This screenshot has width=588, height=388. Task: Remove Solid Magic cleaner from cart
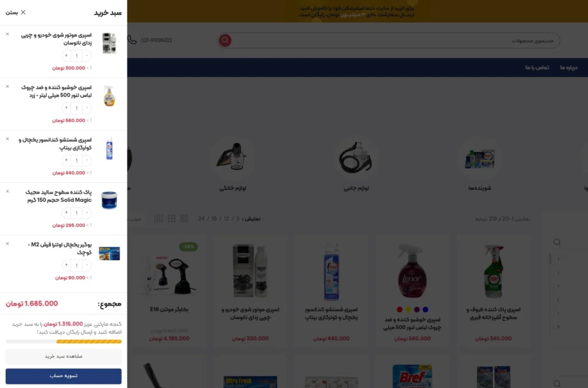point(7,191)
